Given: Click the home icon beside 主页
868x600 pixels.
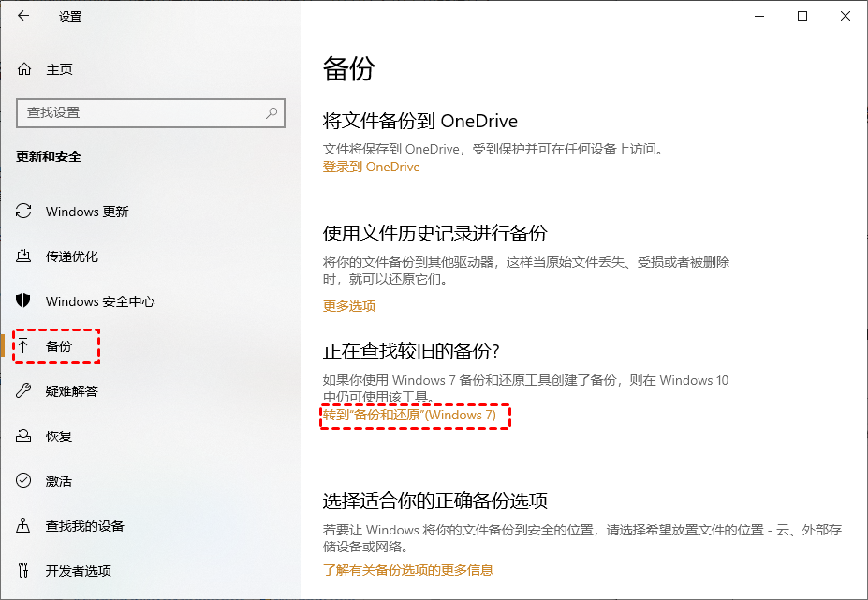Looking at the screenshot, I should coord(23,69).
